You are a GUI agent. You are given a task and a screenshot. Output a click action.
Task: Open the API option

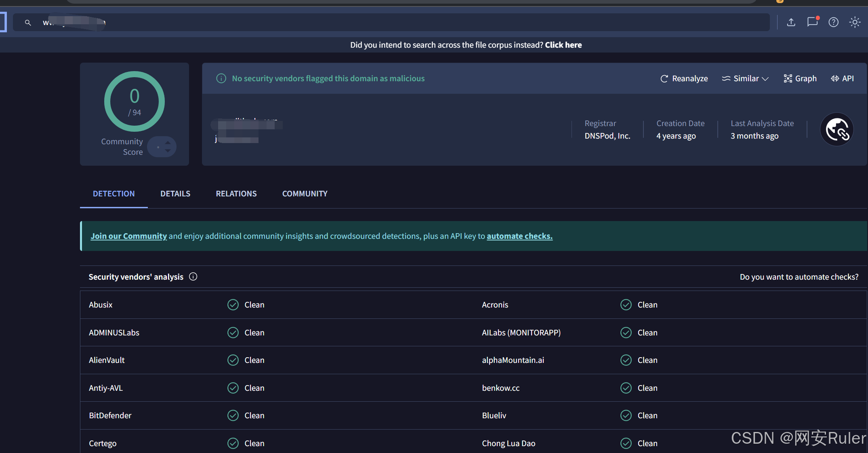pos(842,78)
